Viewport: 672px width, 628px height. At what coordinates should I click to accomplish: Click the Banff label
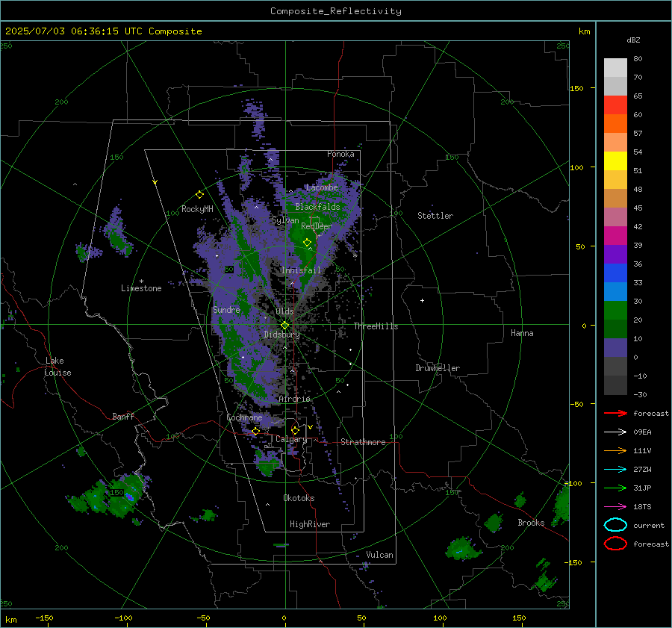[123, 416]
